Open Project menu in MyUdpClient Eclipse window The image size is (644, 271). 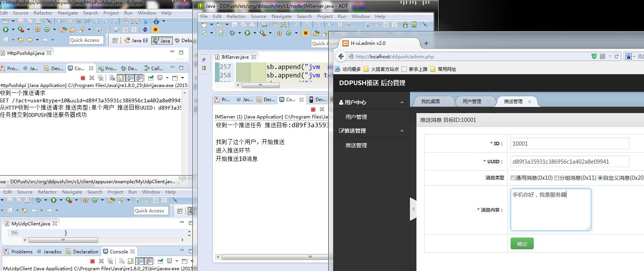coord(115,192)
